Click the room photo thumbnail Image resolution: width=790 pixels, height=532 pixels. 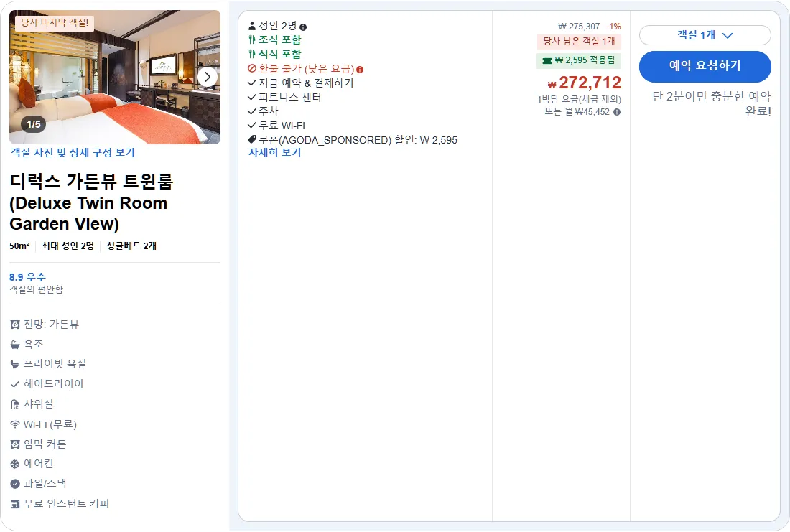(115, 77)
